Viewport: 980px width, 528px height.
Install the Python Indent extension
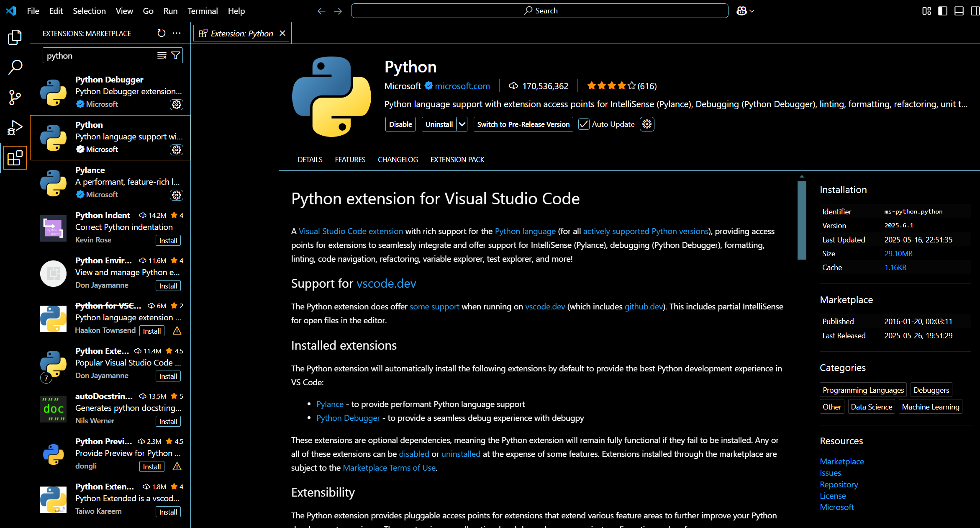click(168, 241)
